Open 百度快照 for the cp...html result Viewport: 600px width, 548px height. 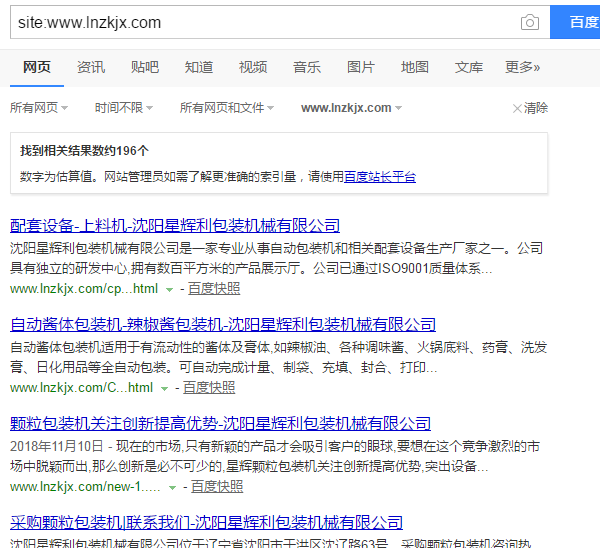214,289
